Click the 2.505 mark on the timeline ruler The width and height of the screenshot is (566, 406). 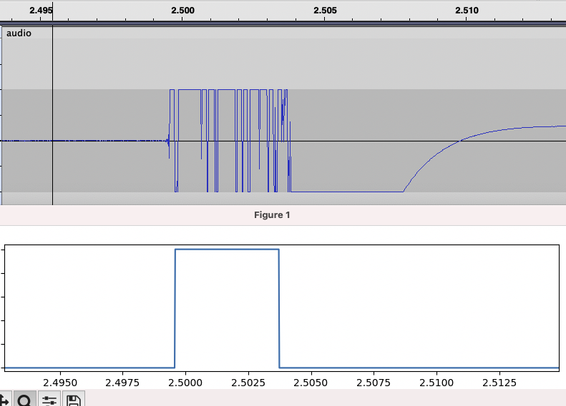coord(325,10)
